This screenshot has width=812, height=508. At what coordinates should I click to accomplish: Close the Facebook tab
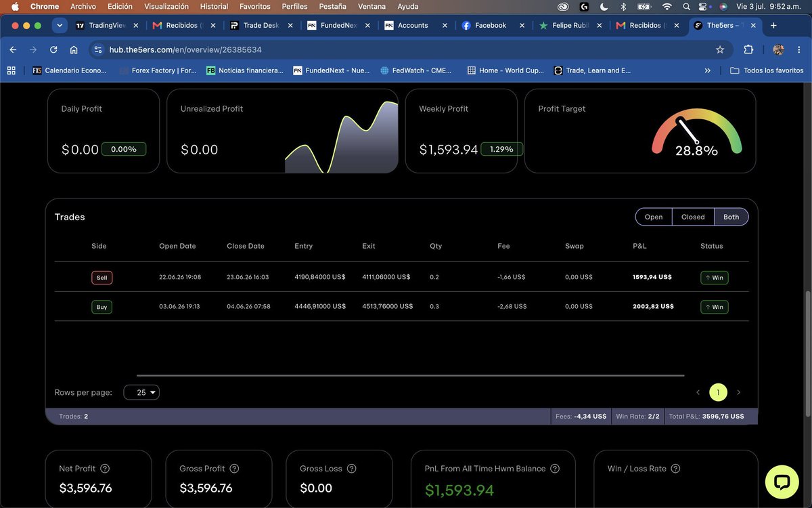[522, 25]
